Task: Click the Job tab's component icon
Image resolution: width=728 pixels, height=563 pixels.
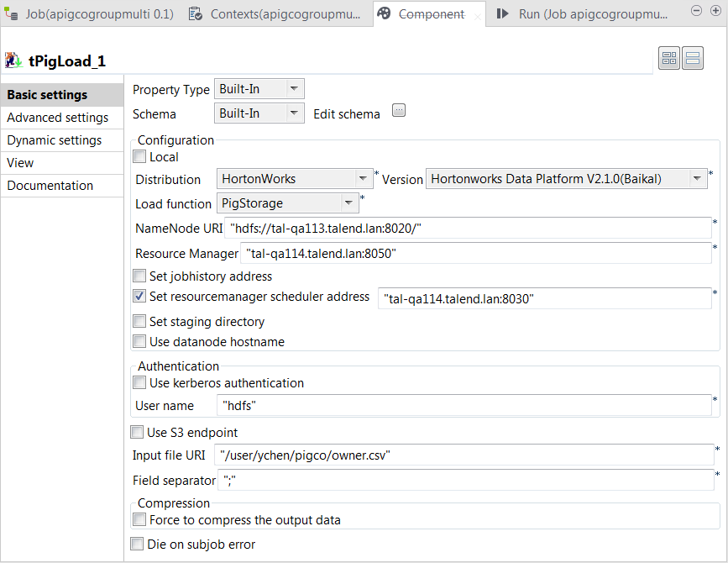Action: (x=12, y=13)
